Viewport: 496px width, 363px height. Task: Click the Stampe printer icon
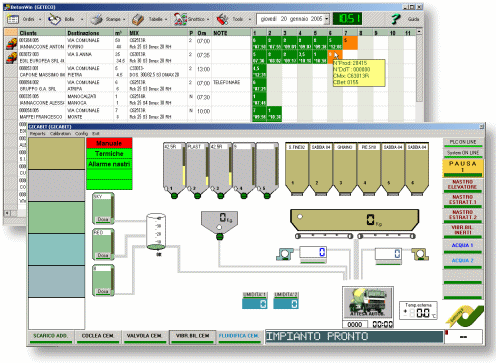(x=97, y=19)
